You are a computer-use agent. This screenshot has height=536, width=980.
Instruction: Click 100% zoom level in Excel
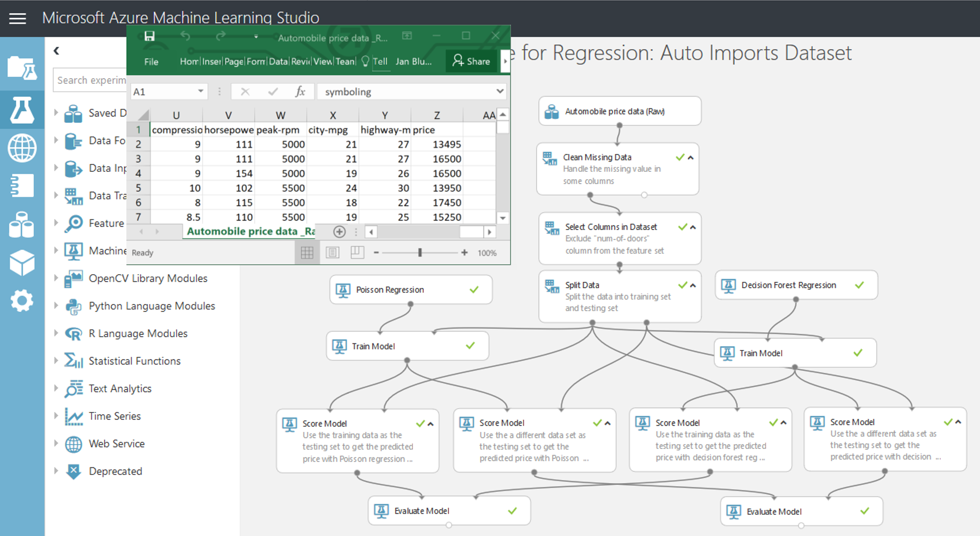[x=487, y=253]
